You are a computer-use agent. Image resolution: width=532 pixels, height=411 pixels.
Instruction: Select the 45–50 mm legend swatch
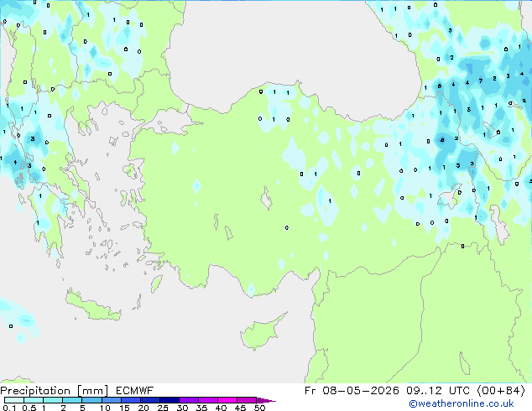pyautogui.click(x=247, y=400)
